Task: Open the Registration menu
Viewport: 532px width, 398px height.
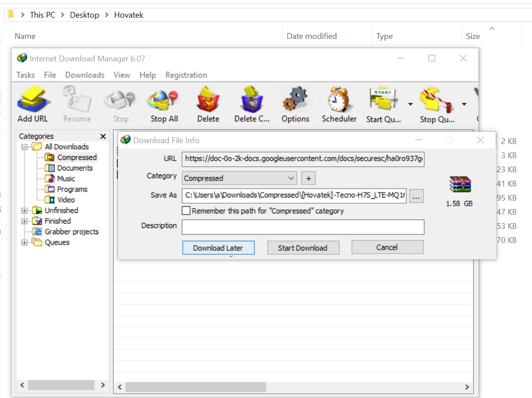Action: [186, 75]
